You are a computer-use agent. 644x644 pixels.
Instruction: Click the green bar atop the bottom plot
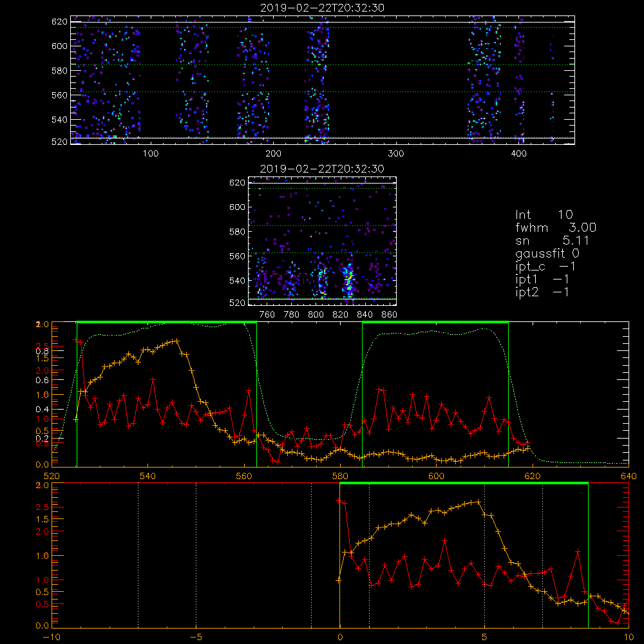pos(464,483)
